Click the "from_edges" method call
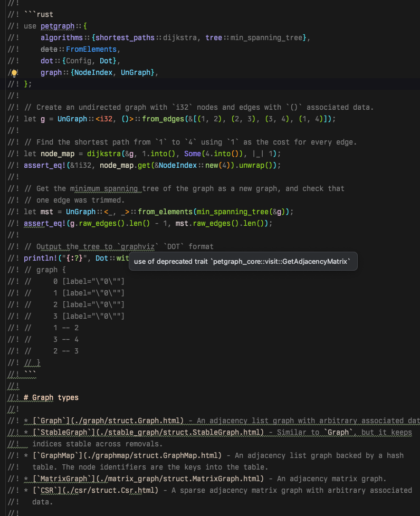Image resolution: width=420 pixels, height=516 pixels. tap(163, 119)
